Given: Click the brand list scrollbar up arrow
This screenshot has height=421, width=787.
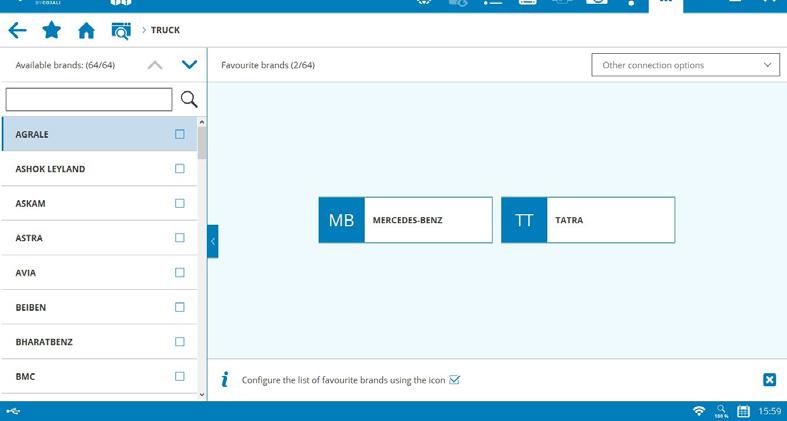Looking at the screenshot, I should pos(202,122).
